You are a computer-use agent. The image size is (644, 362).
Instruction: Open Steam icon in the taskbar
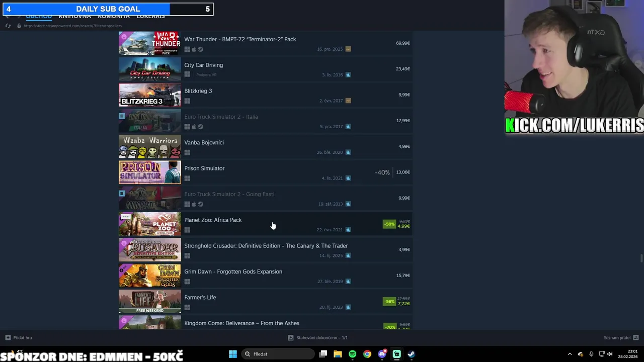pyautogui.click(x=411, y=354)
